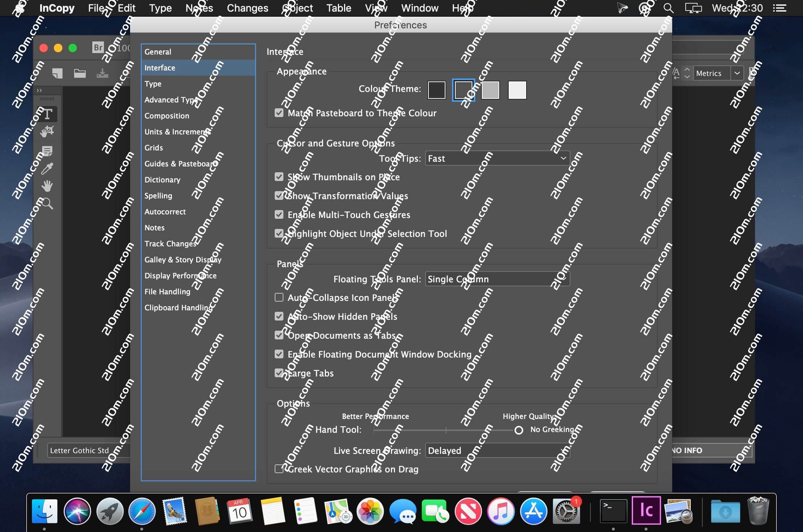Open Spotlight search in menu bar

tap(668, 8)
